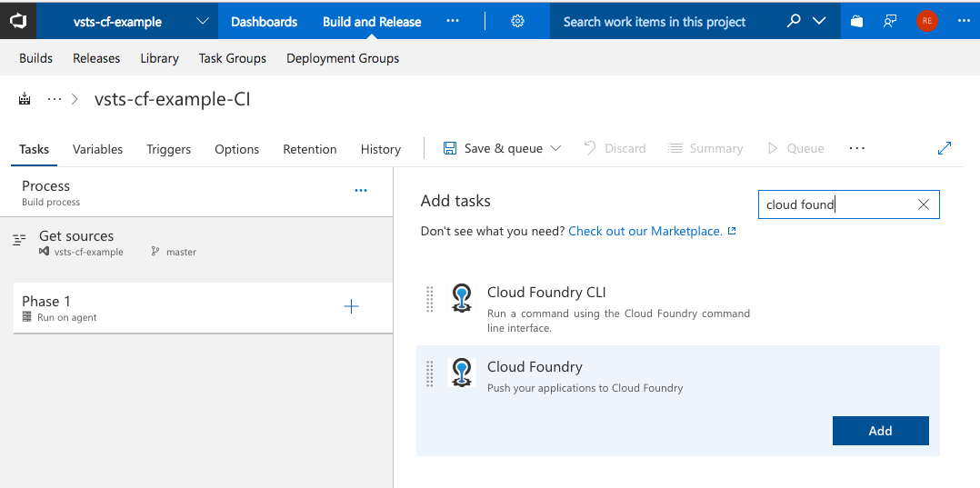Go to Releases in the sub navigation

pyautogui.click(x=96, y=58)
